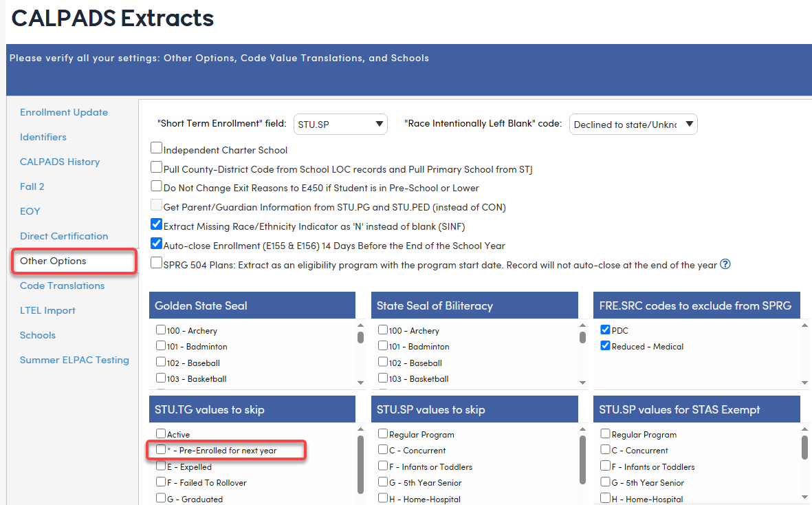Check 101 - Badminton under Golden State Seal
Viewport: 812px width, 505px height.
click(161, 345)
